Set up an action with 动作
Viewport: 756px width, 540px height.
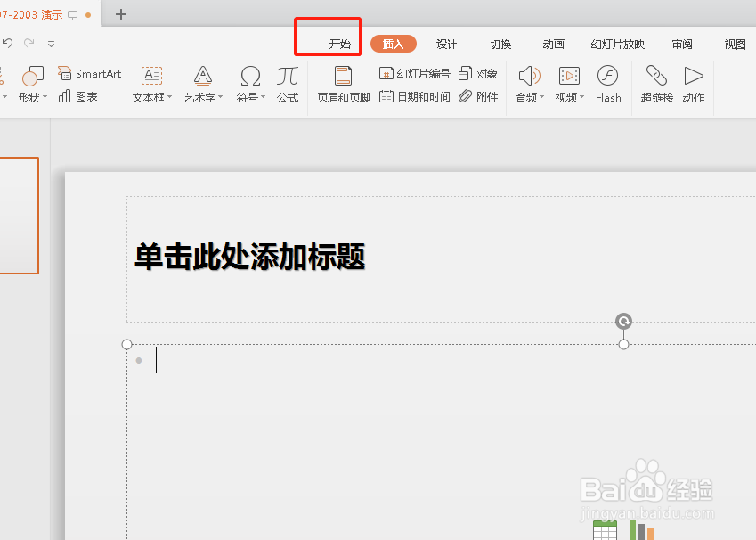694,85
